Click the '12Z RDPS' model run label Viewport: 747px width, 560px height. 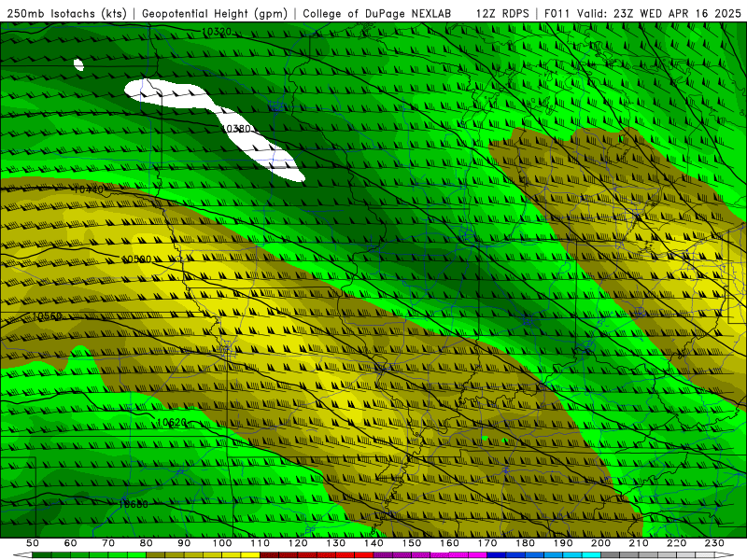(x=502, y=14)
